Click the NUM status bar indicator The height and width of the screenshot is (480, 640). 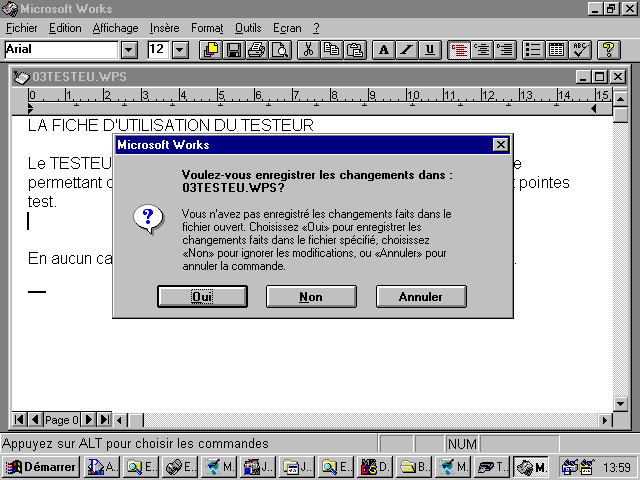[x=462, y=444]
